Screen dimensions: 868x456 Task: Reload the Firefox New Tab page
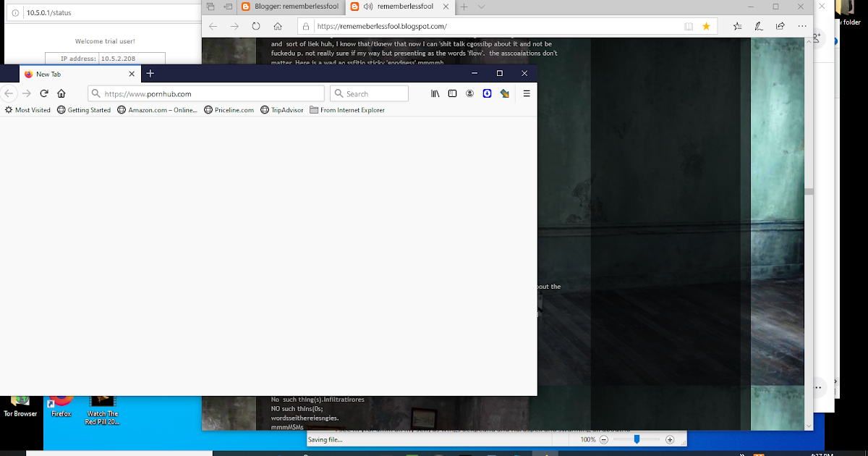coord(44,93)
